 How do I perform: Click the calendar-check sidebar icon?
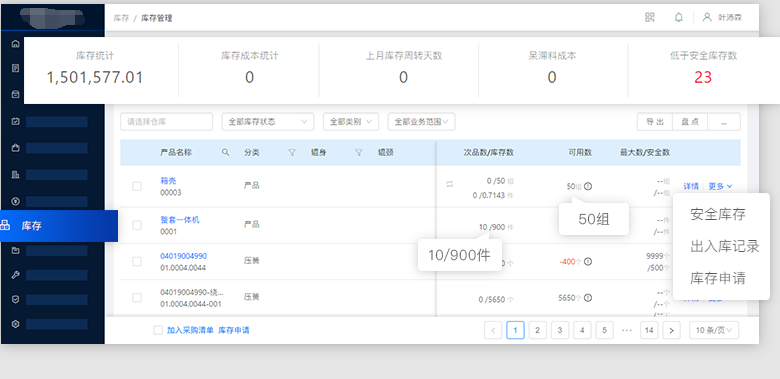[15, 121]
